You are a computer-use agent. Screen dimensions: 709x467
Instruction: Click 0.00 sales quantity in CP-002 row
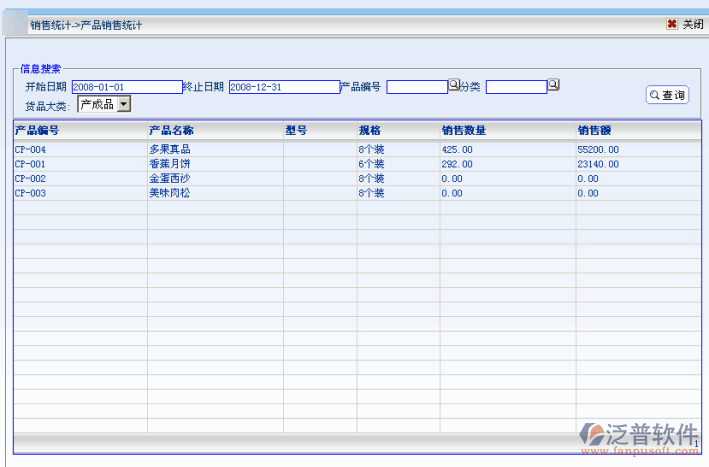tap(452, 179)
